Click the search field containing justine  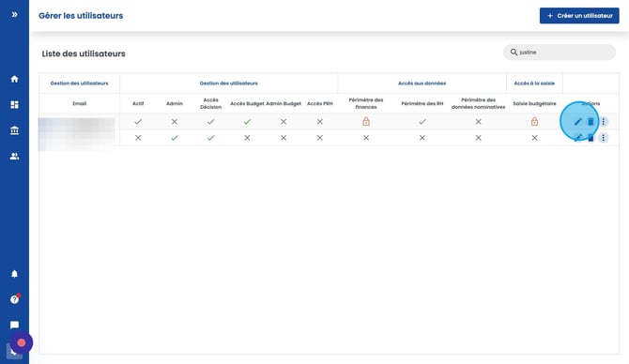[x=560, y=53]
